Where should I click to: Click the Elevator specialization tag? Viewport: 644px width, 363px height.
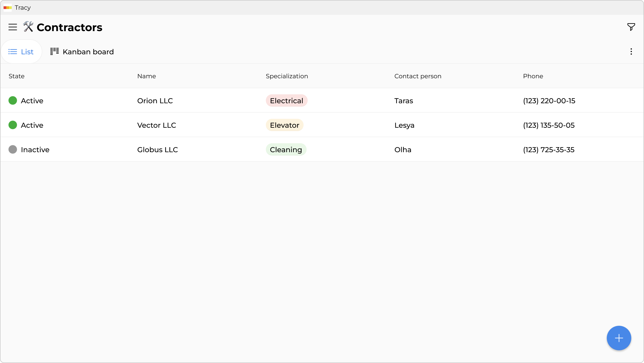285,125
